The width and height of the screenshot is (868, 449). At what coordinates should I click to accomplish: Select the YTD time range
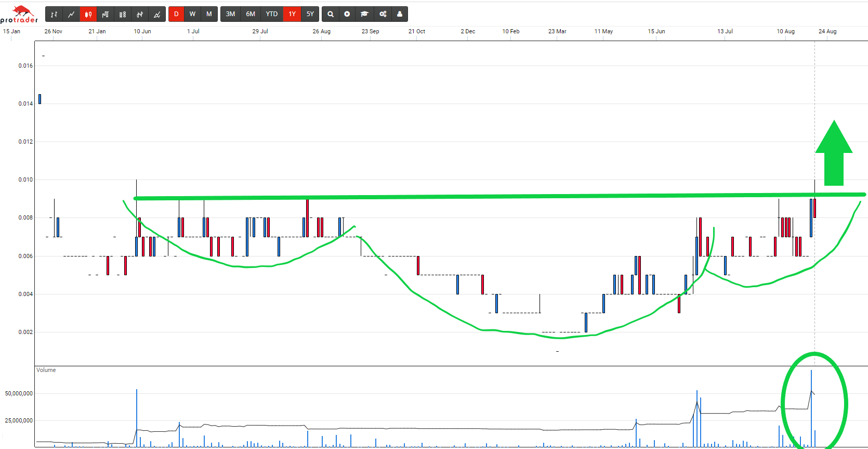(x=272, y=14)
